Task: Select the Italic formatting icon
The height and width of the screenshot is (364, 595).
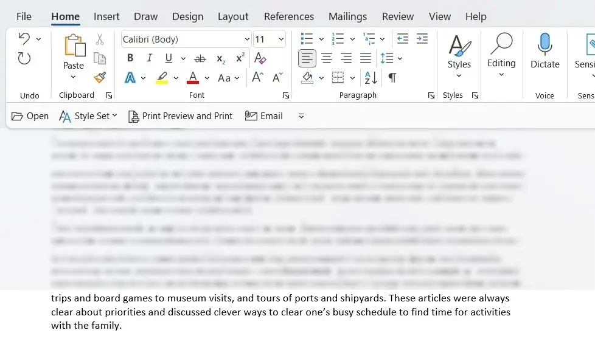Action: (x=149, y=58)
